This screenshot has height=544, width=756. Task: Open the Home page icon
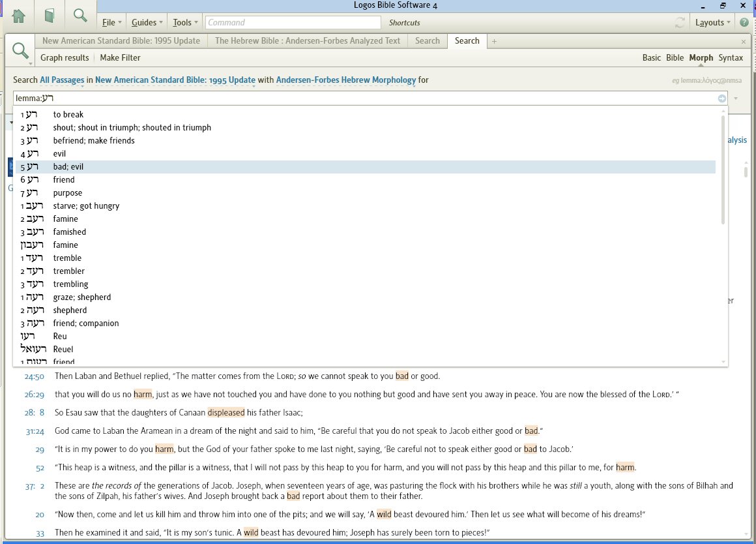tap(19, 16)
